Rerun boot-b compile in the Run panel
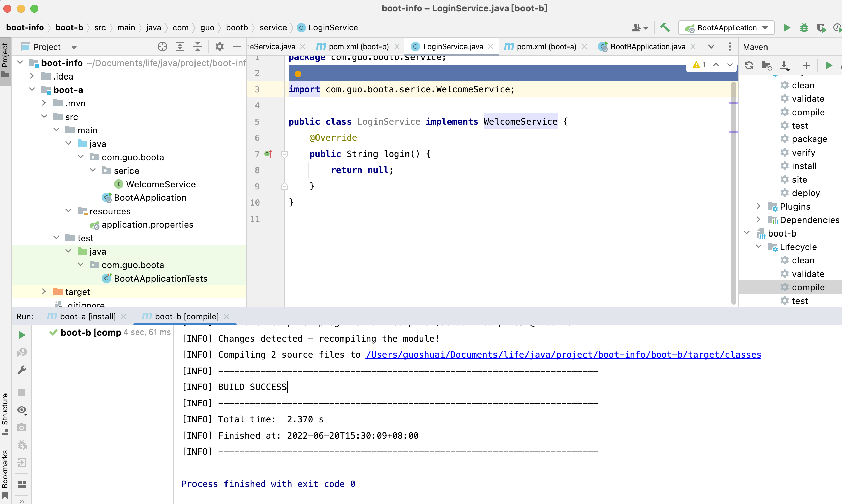The image size is (842, 504). click(22, 335)
